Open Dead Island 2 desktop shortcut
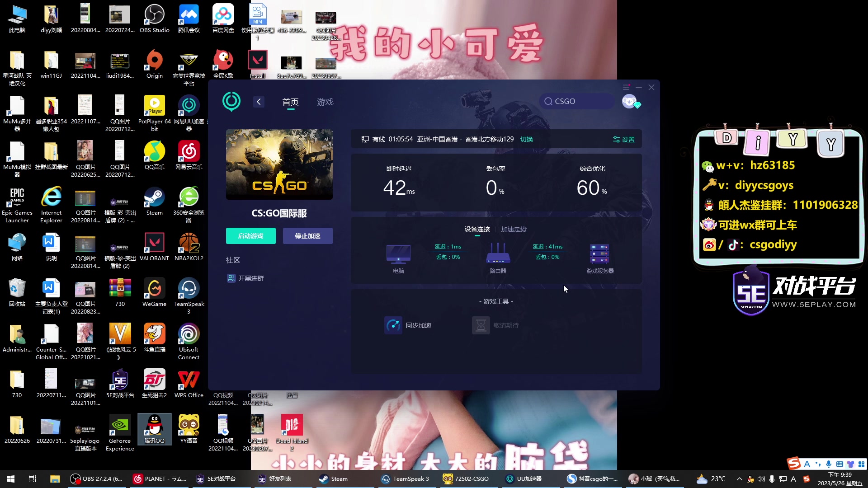This screenshot has height=488, width=868. pyautogui.click(x=292, y=433)
